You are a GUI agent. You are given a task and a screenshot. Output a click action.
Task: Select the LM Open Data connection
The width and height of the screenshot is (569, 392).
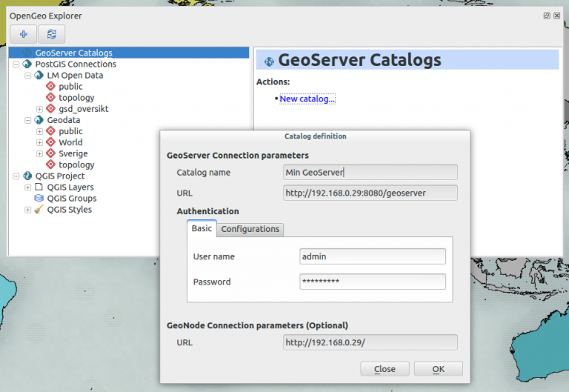coord(75,76)
